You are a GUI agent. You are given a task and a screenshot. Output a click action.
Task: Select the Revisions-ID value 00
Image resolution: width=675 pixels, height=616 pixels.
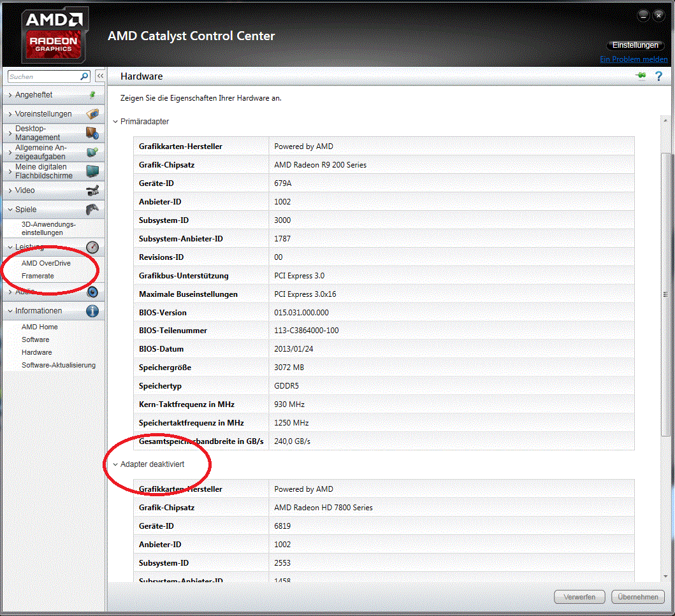pos(279,257)
